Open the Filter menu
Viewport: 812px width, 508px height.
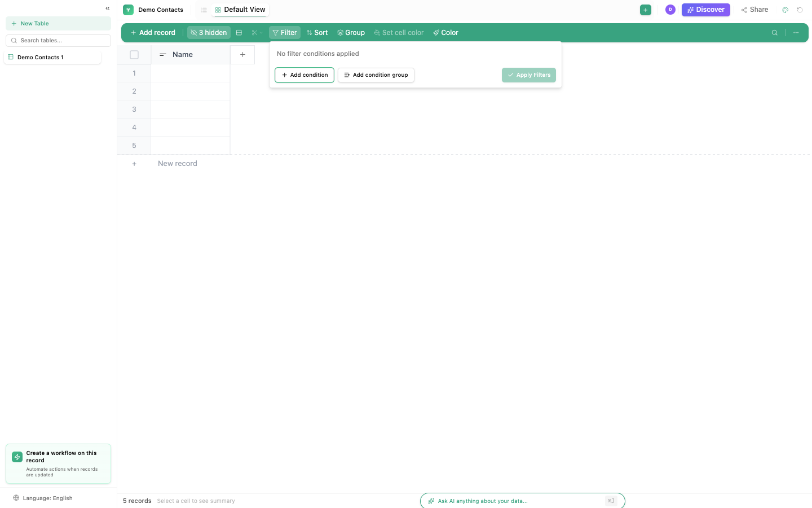click(x=285, y=33)
